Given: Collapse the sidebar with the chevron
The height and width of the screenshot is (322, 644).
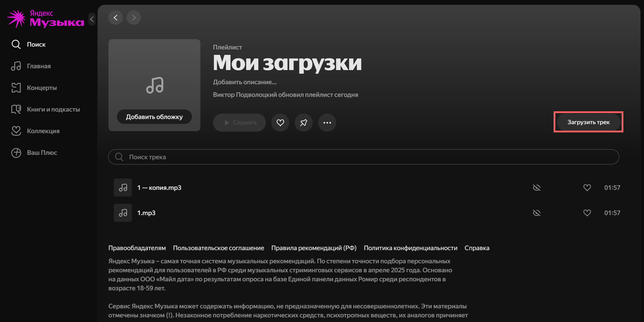Looking at the screenshot, I should (92, 19).
